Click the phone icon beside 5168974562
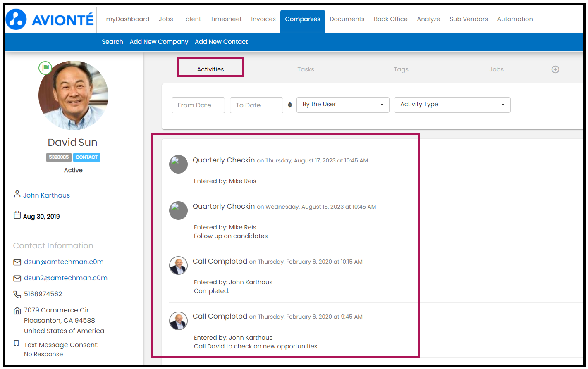Screen dimensions: 588x369 (17, 295)
